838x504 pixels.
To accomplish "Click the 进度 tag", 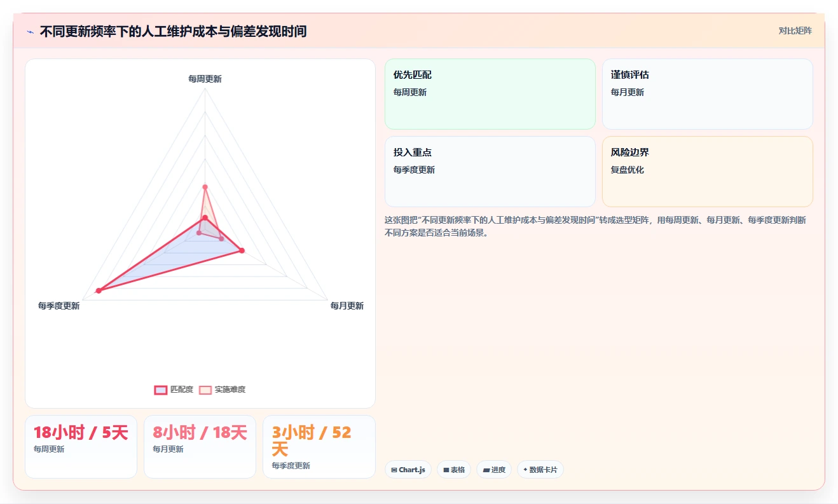I will pos(494,470).
